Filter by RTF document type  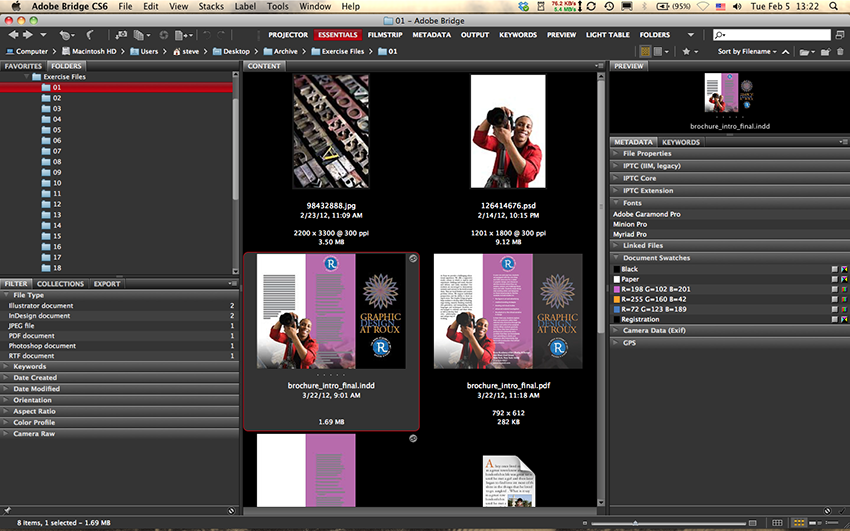(119, 356)
